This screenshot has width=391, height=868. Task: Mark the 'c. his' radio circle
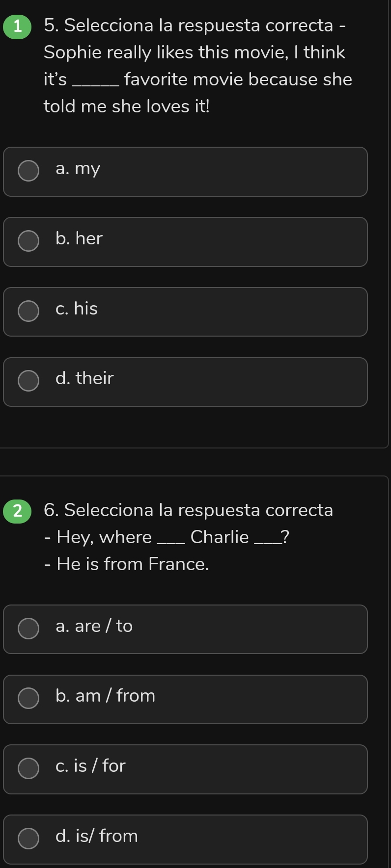[x=28, y=311]
